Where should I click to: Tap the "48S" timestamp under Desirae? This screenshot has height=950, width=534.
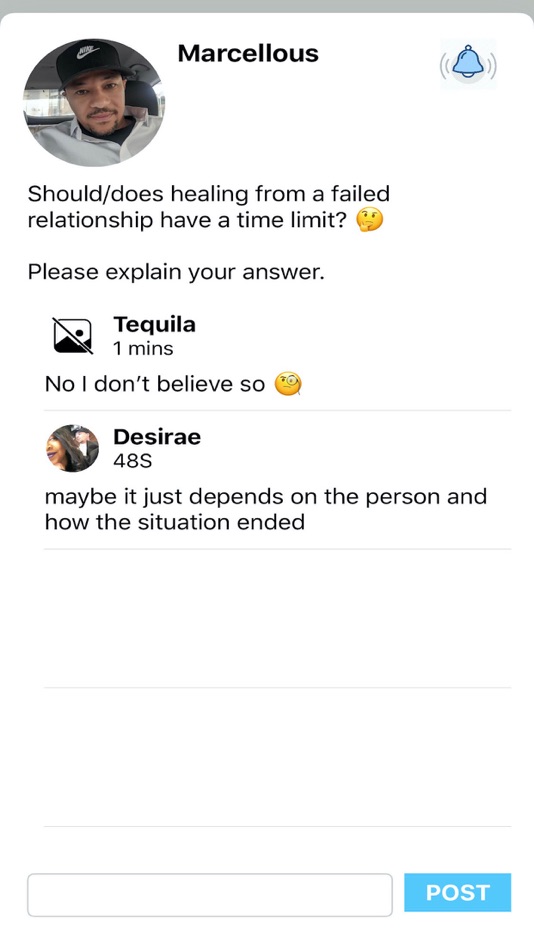click(133, 462)
